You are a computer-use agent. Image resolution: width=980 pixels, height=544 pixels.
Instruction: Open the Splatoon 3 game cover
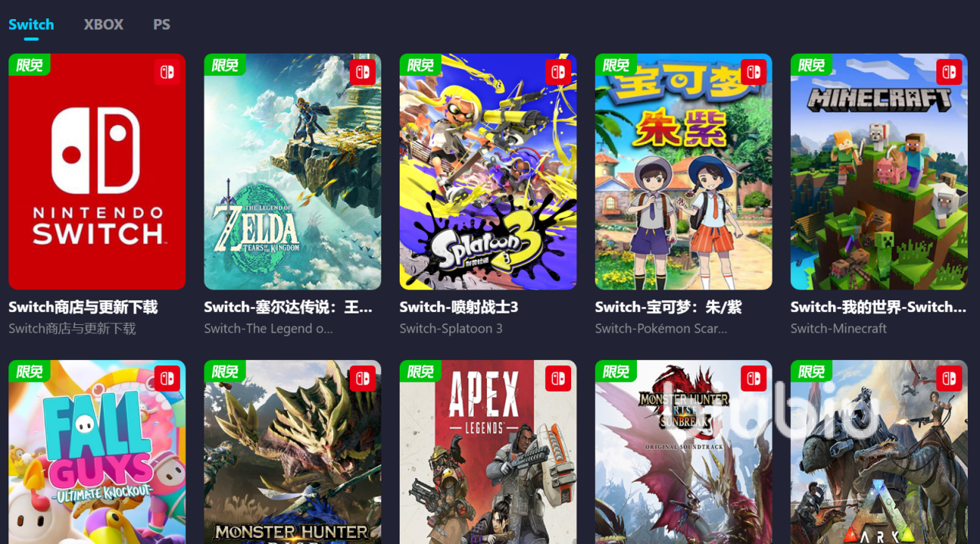(x=488, y=172)
